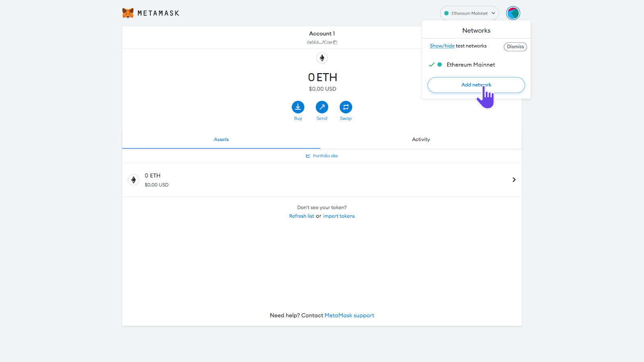Open the Ethereum Mainnet network dropdown
Image resolution: width=644 pixels, height=362 pixels.
[x=469, y=13]
